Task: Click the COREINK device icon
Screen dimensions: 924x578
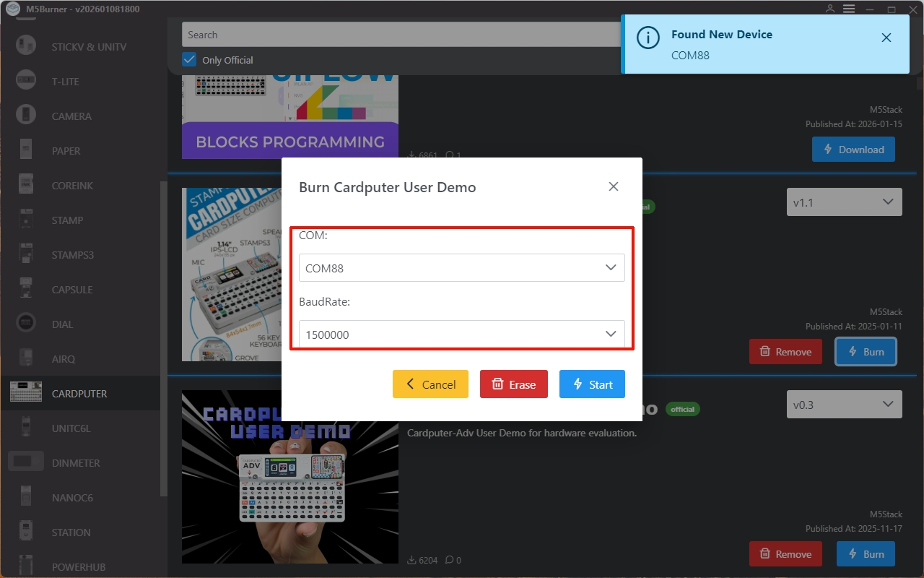Action: coord(26,185)
